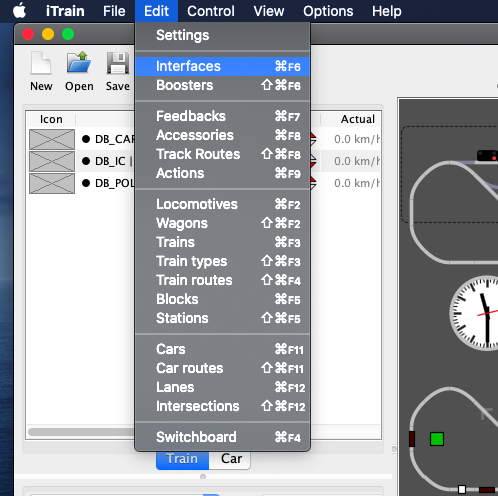This screenshot has height=496, width=498.
Task: Open Actions from the Edit menu
Action: click(x=222, y=173)
